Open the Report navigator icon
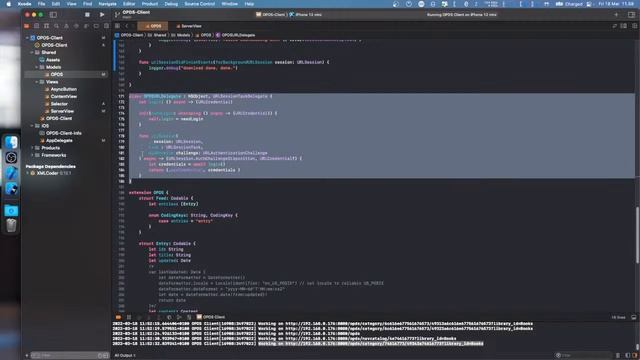Viewport: 640px width, 360px height. [x=106, y=26]
